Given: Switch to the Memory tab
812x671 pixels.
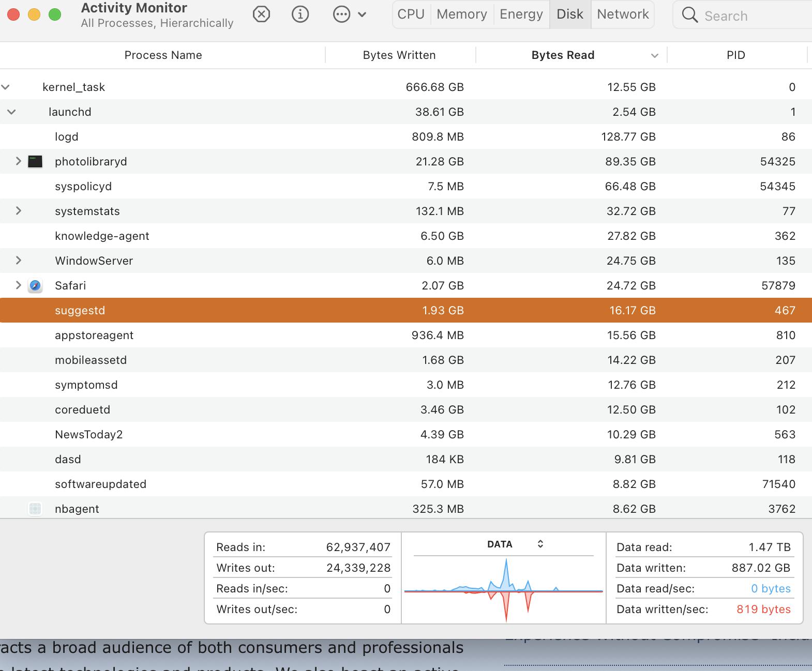Looking at the screenshot, I should pos(462,14).
